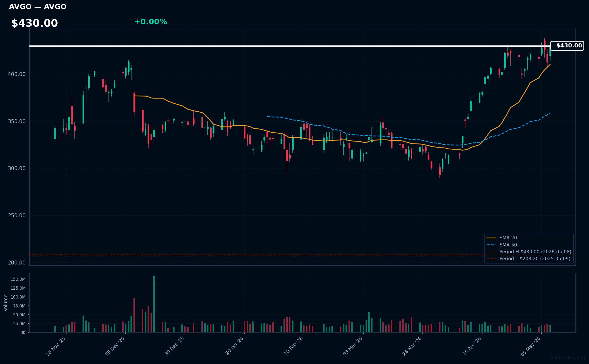
Task: Click the 25.0M volume axis label
Action: 19,324
